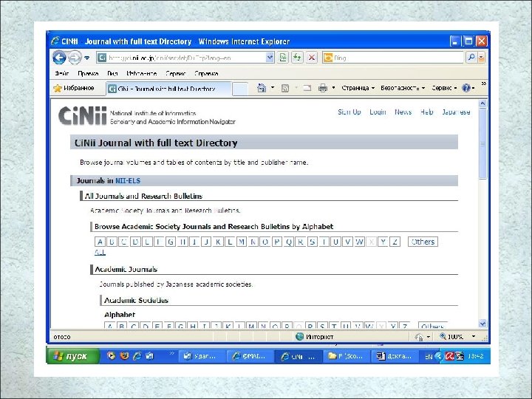Click the Read Mail icon
This screenshot has height=399, width=532.
[x=307, y=88]
